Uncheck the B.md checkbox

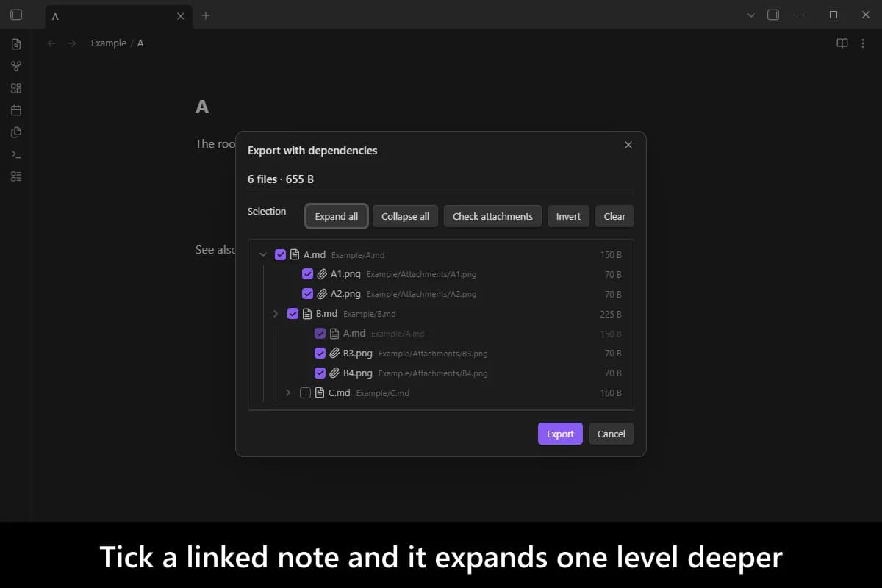pos(293,314)
